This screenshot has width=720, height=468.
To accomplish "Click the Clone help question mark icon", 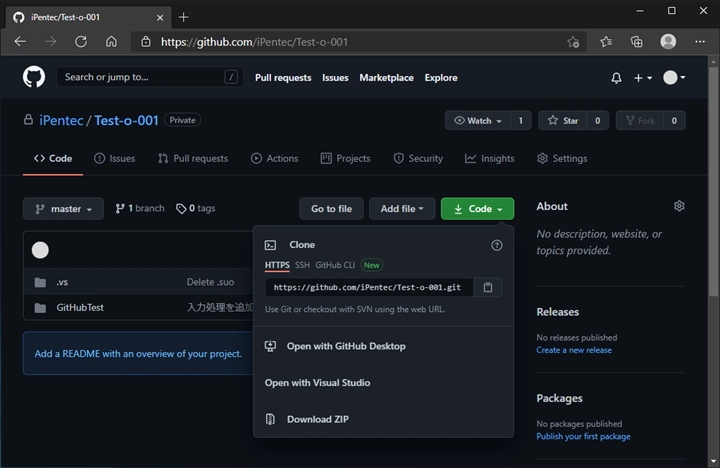I will [x=496, y=245].
